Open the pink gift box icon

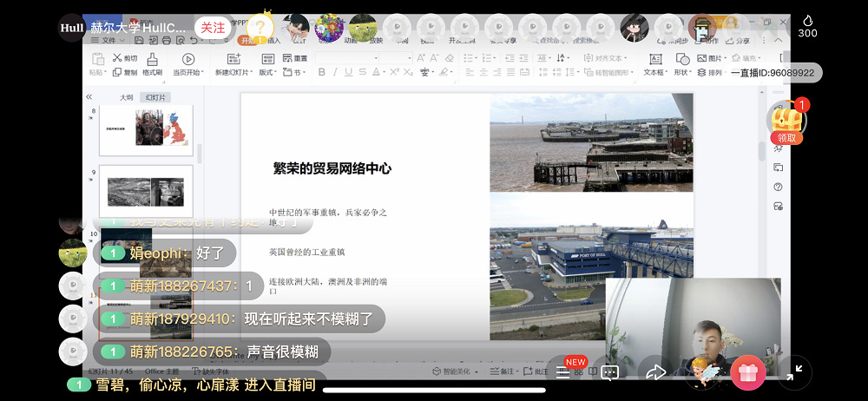click(747, 372)
